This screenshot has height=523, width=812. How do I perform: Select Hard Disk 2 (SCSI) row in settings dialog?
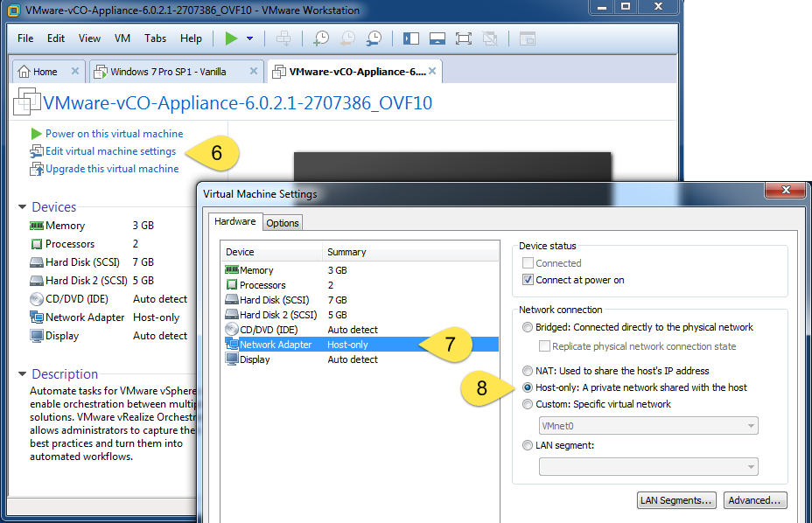coord(360,315)
